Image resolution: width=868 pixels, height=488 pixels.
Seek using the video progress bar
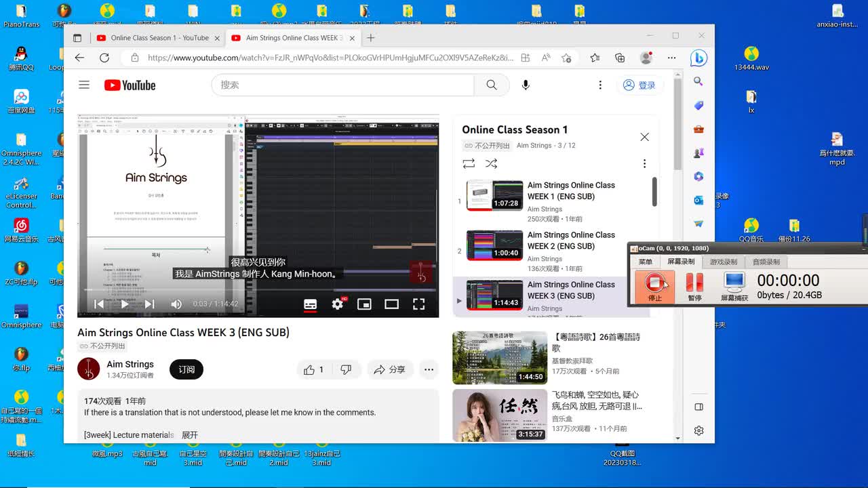pyautogui.click(x=258, y=290)
